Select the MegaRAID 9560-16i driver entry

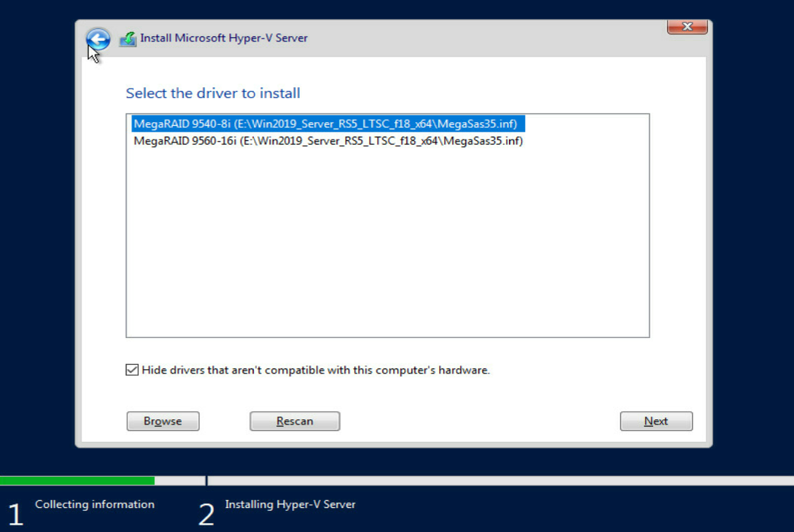tap(328, 141)
